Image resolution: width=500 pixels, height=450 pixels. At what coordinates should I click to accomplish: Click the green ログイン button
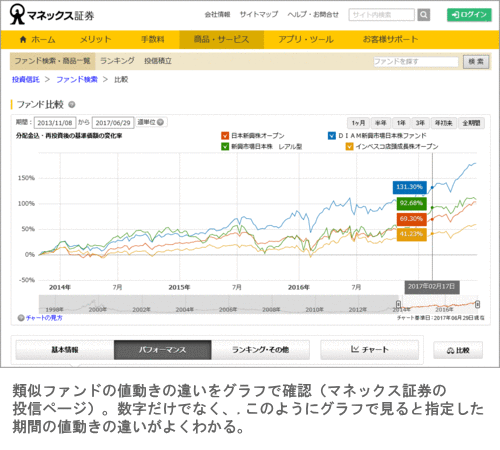[469, 15]
